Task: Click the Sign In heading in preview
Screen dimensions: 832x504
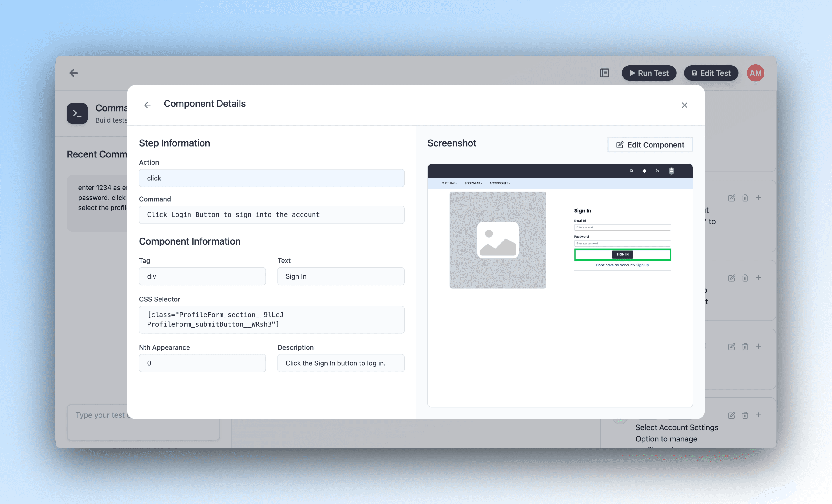Action: coord(582,211)
